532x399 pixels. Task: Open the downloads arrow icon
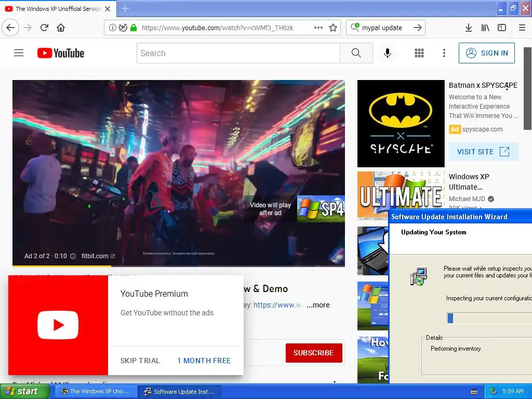point(469,28)
